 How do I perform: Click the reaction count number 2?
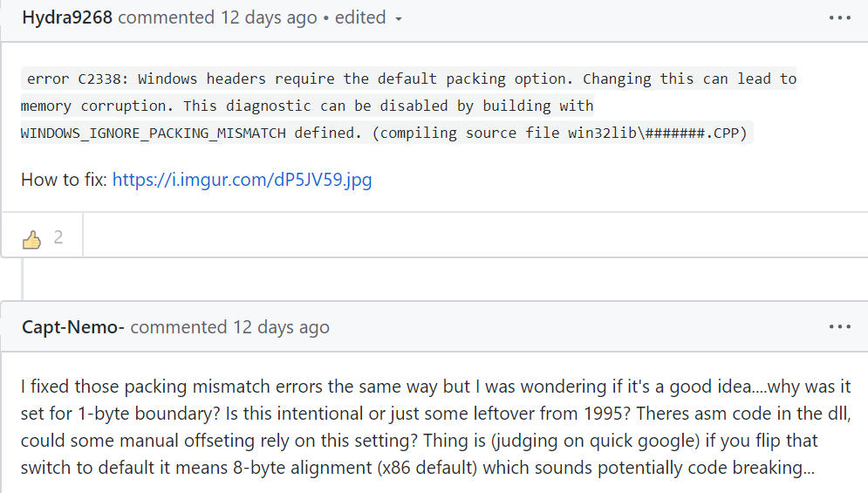tap(58, 237)
